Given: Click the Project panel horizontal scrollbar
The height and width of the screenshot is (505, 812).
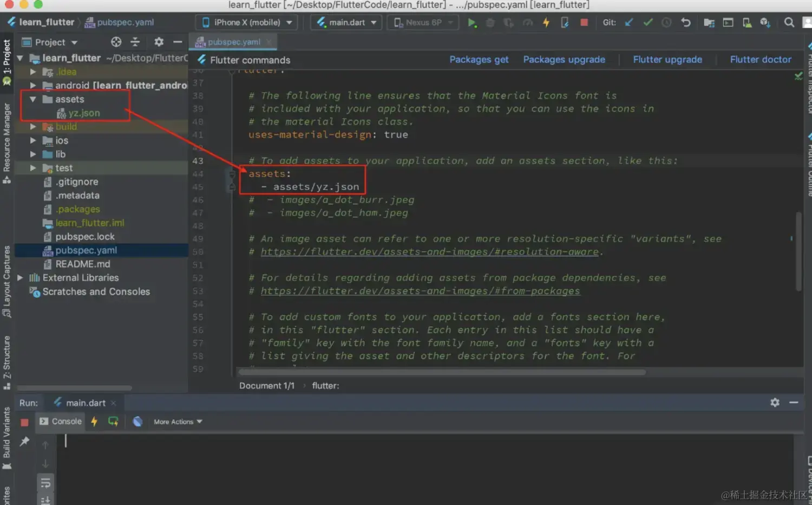Looking at the screenshot, I should (74, 388).
